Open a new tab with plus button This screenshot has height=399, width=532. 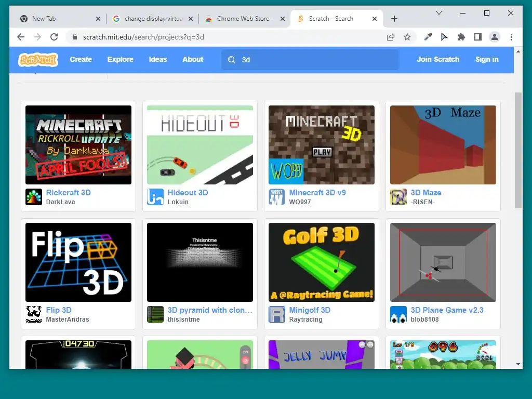point(394,19)
